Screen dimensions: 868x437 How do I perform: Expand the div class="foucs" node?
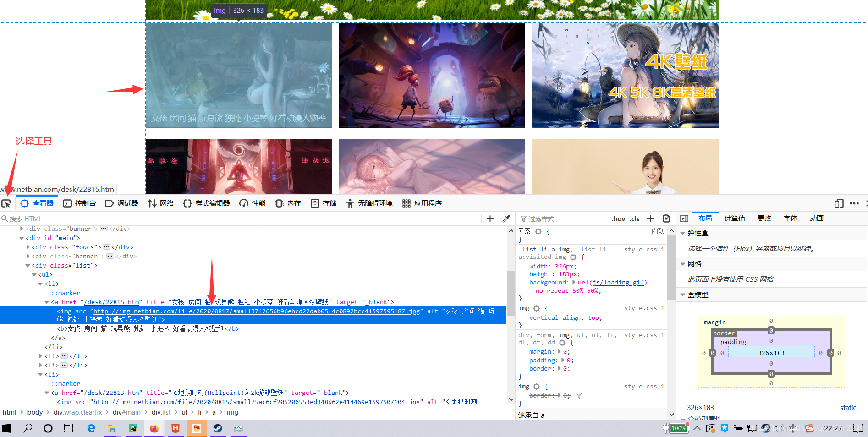point(28,247)
